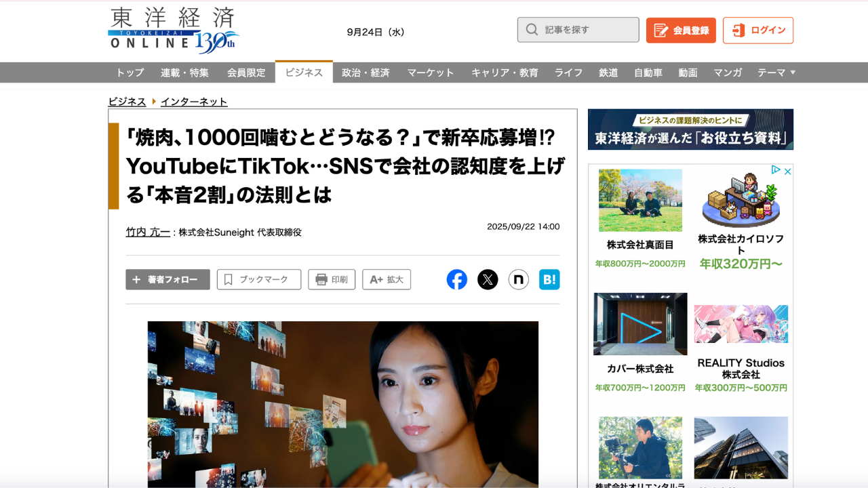868x488 pixels.
Task: Switch to the マーケット tab
Action: pos(431,73)
